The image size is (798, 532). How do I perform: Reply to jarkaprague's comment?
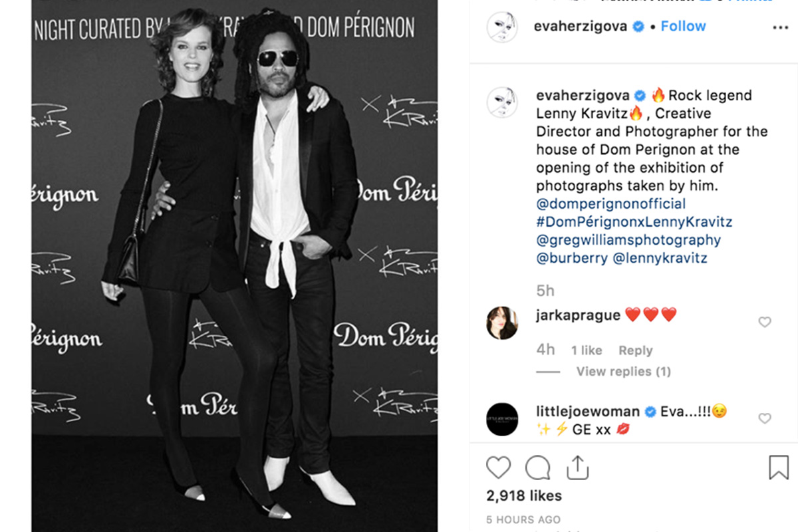[x=635, y=350]
